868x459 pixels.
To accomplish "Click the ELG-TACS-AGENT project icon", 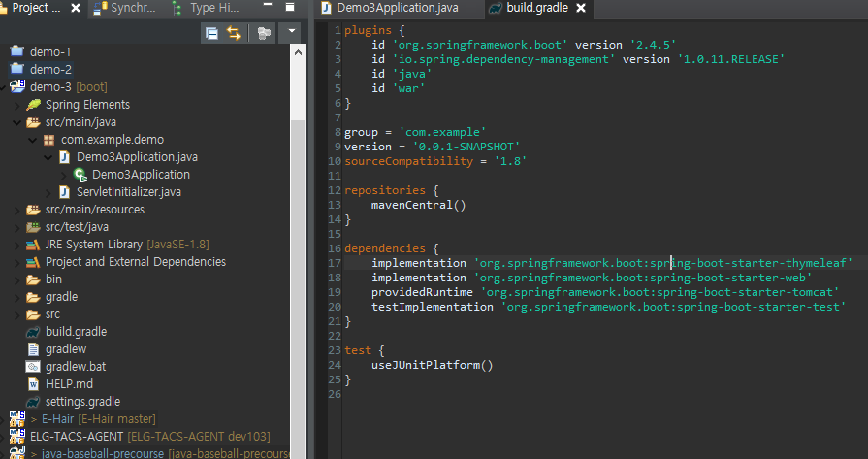I will 17,437.
